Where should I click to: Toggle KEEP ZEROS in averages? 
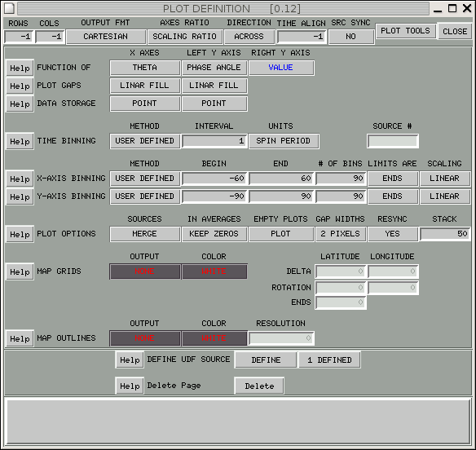214,234
